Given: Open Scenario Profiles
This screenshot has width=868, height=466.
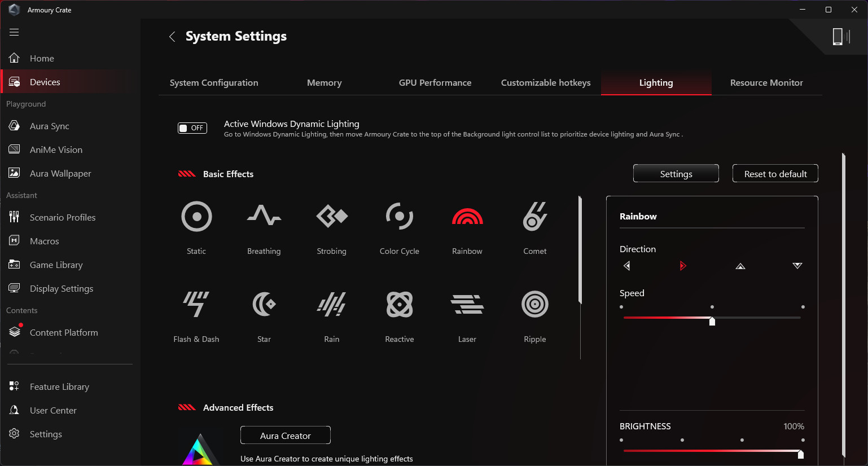Looking at the screenshot, I should (x=70, y=217).
